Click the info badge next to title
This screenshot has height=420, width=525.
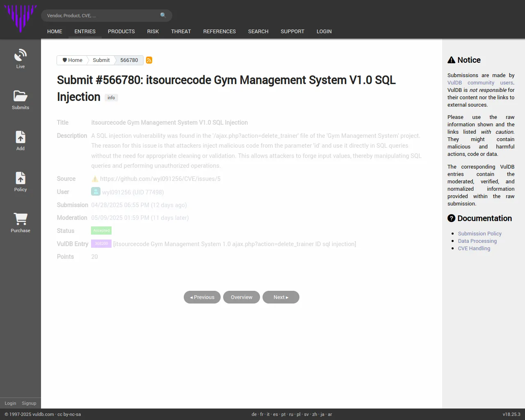coord(111,98)
